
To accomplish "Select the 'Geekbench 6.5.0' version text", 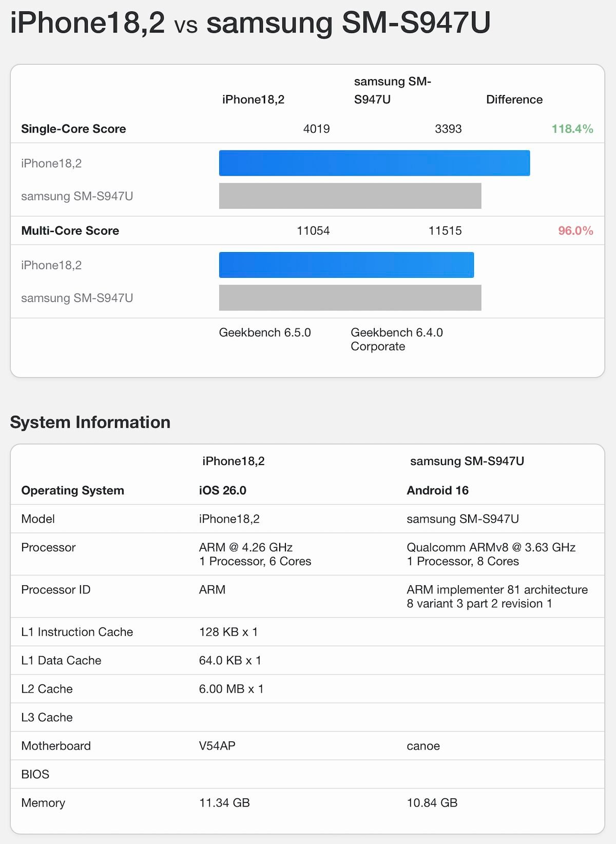I will tap(265, 333).
